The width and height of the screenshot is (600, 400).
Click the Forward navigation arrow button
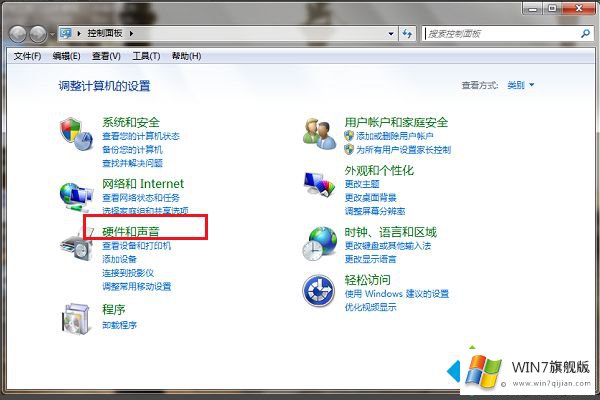point(39,34)
